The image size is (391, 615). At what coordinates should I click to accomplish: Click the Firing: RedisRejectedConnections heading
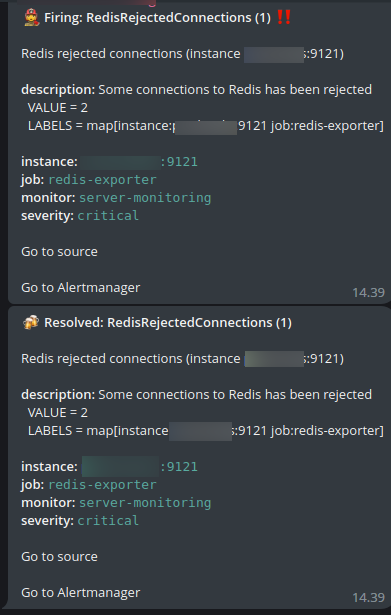tap(157, 18)
